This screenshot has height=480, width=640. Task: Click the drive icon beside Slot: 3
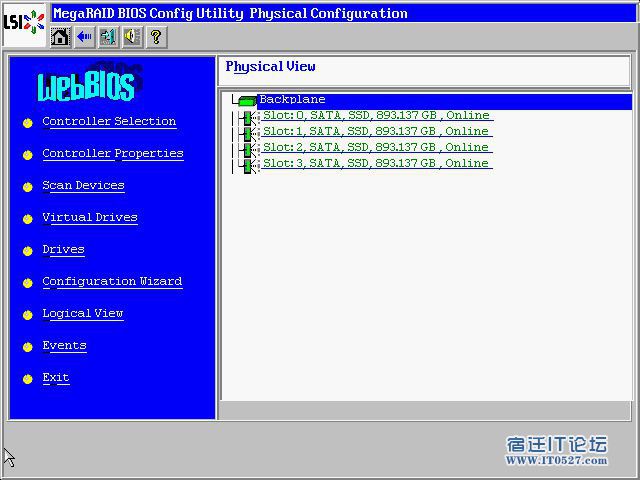pos(249,166)
